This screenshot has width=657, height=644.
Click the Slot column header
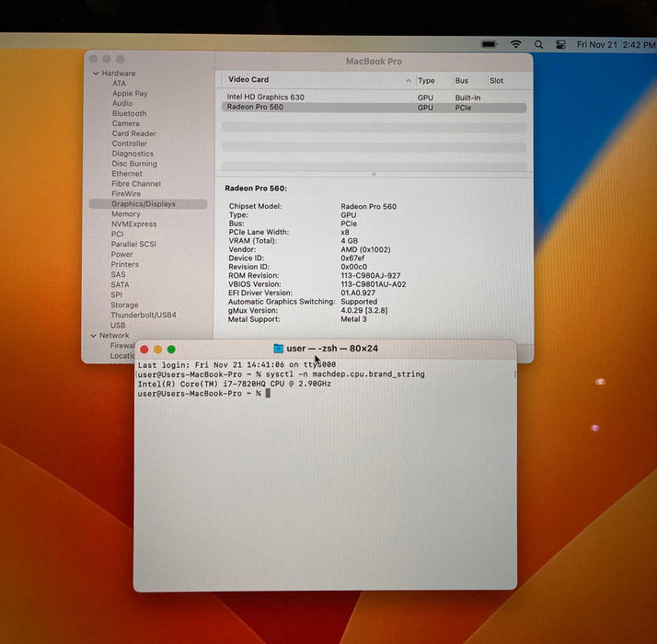[497, 80]
